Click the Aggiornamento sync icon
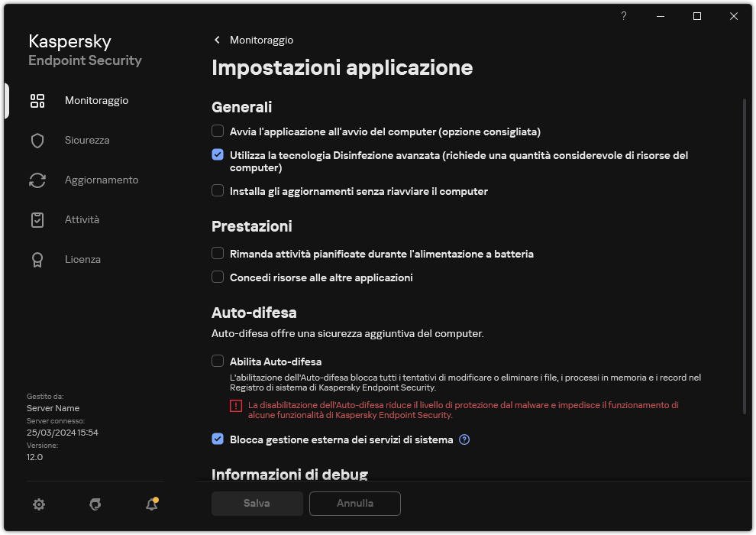The width and height of the screenshot is (756, 535). tap(37, 180)
